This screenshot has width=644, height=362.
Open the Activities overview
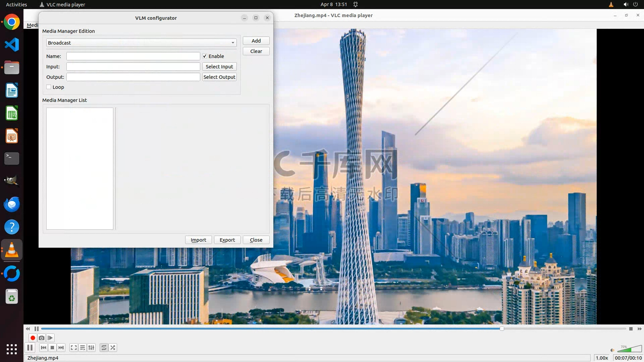point(16,4)
